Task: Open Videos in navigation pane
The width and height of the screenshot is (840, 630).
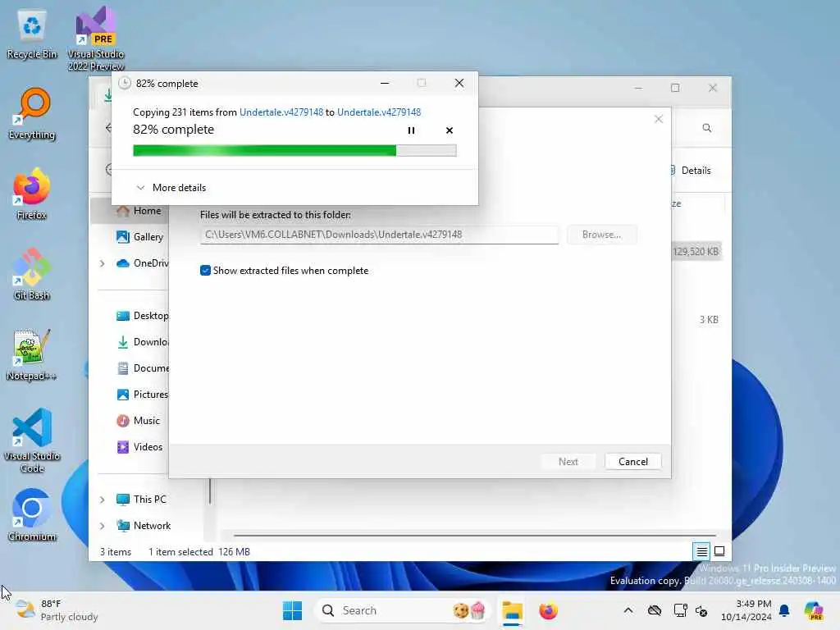Action: [139, 447]
